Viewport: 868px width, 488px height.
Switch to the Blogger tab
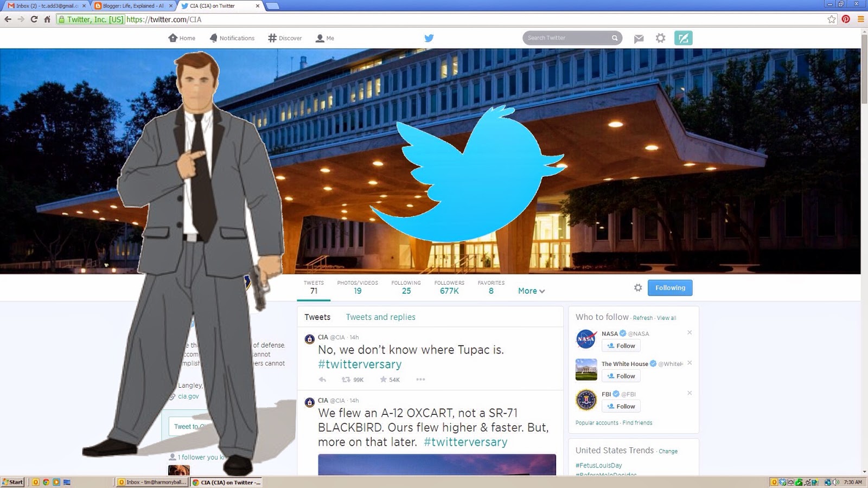[x=133, y=6]
